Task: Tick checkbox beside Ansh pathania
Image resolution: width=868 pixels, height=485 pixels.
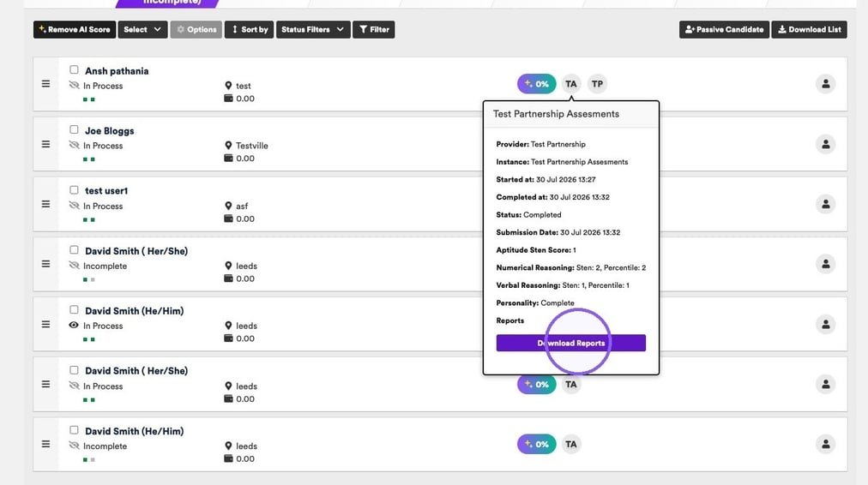Action: click(74, 69)
